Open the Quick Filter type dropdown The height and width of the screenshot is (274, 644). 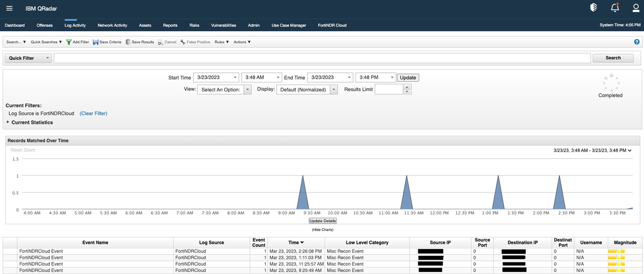click(28, 58)
